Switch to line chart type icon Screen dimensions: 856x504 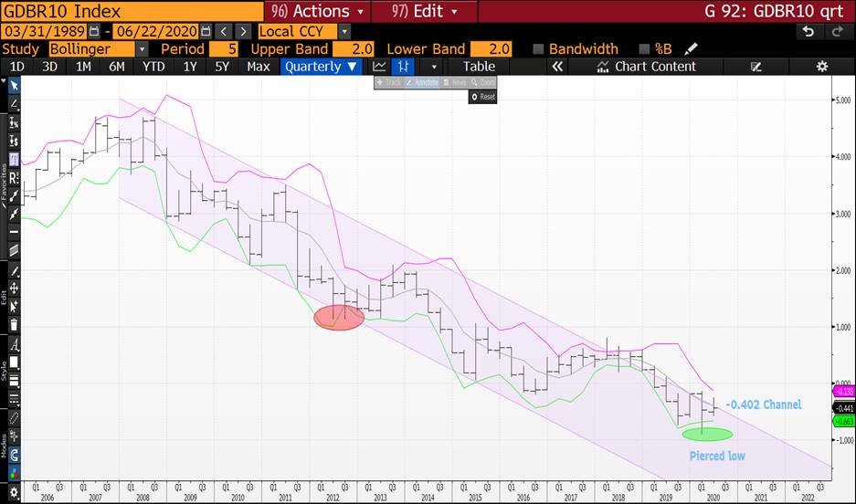tap(379, 67)
